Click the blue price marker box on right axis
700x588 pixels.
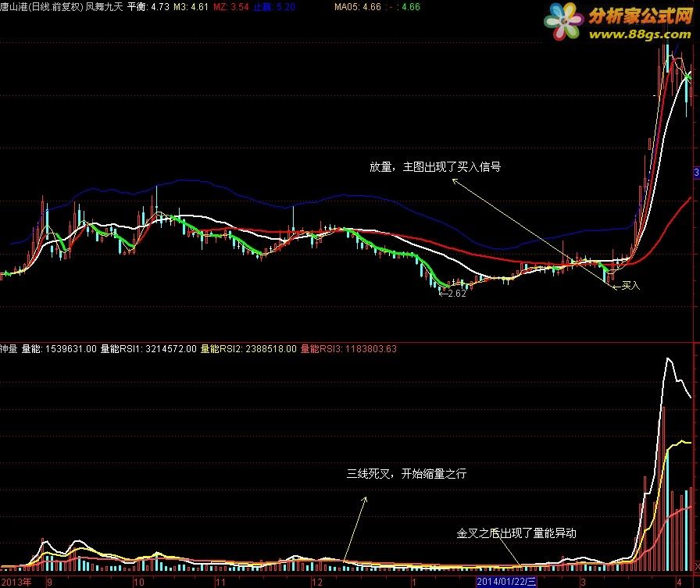pos(697,173)
